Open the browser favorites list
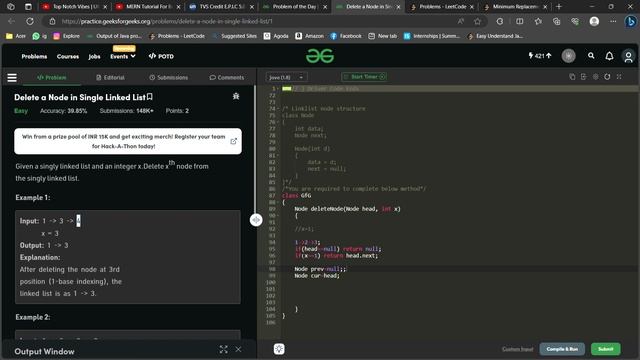This screenshot has width=640, height=360. click(x=538, y=21)
